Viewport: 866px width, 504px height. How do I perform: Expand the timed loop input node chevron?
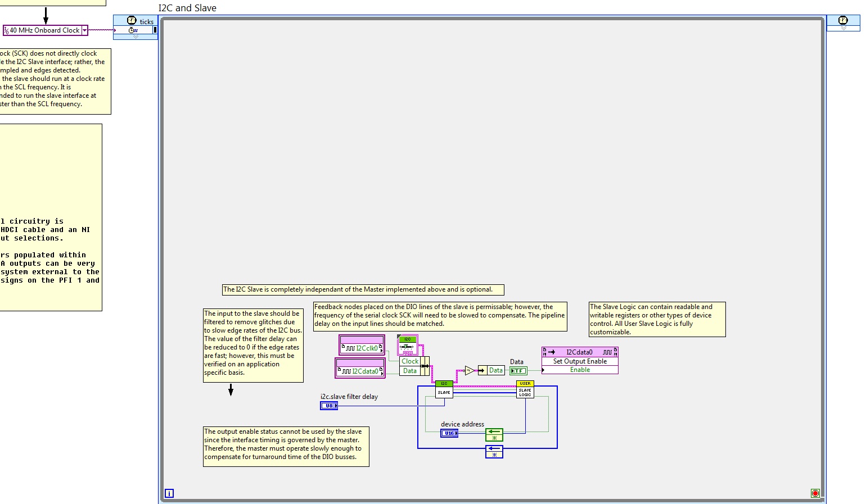pyautogui.click(x=136, y=37)
